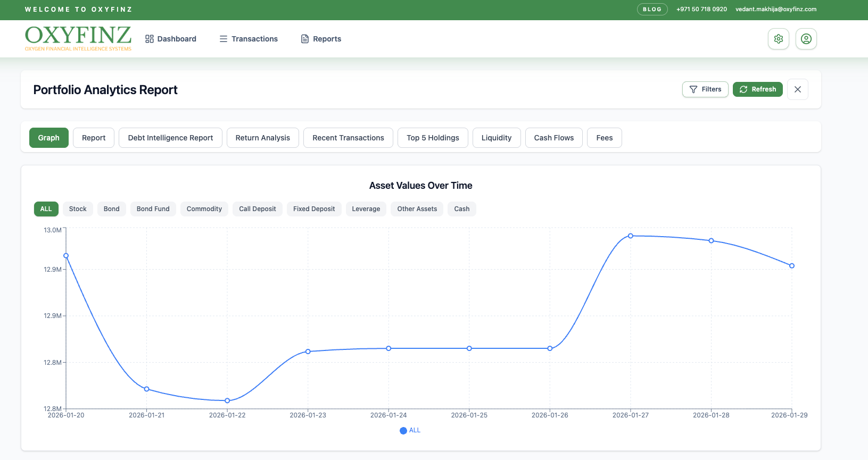Open the Dashboard menu item

point(171,39)
